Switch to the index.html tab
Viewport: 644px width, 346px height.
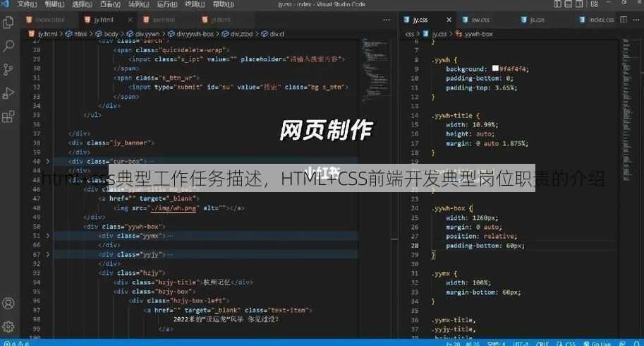(x=49, y=19)
